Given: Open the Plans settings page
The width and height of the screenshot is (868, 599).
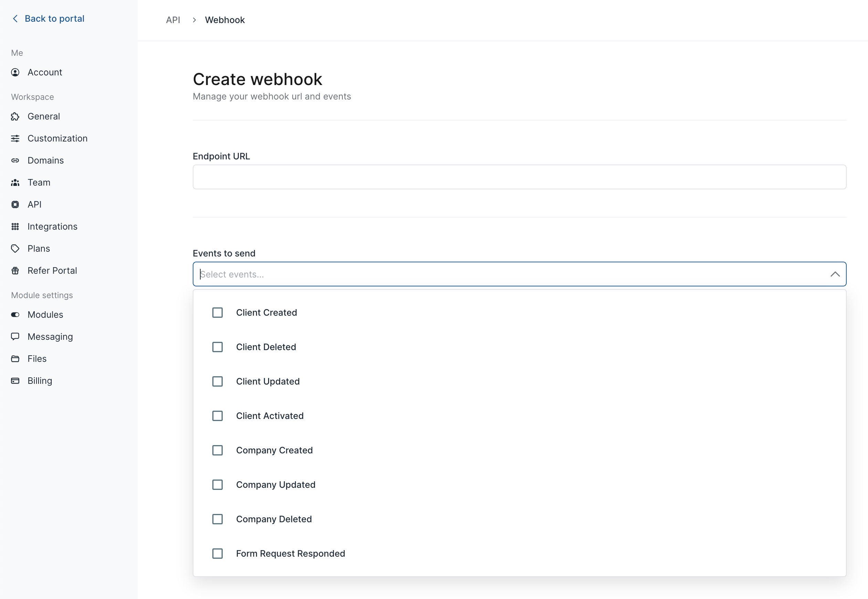Looking at the screenshot, I should [39, 249].
